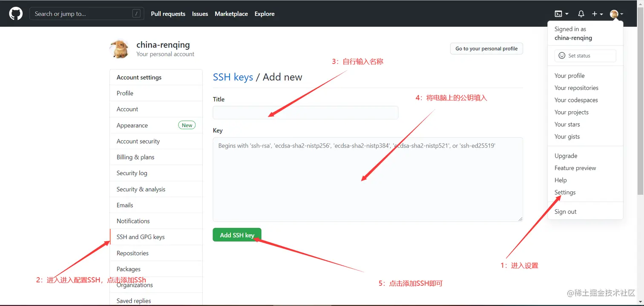644x306 pixels.
Task: Click the New badge beside Appearance
Action: (x=187, y=125)
